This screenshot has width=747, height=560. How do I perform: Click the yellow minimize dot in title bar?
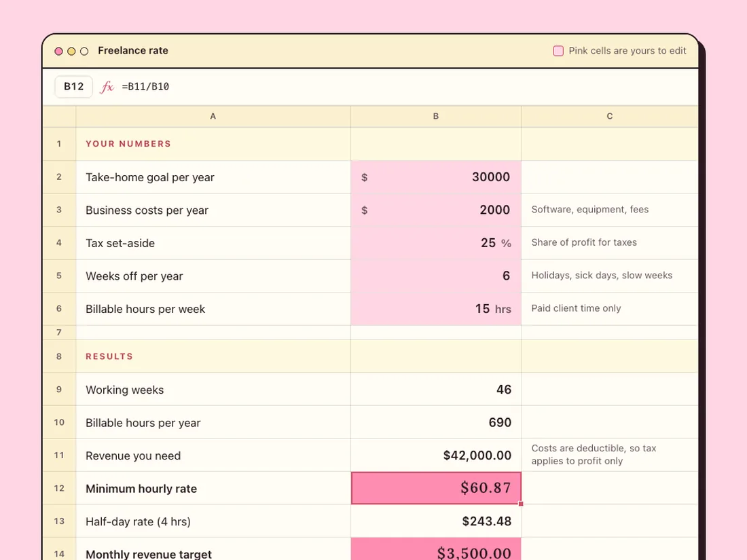[x=71, y=51]
